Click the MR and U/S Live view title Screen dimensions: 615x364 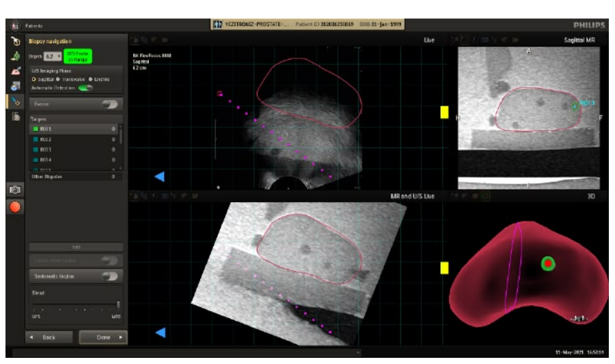(x=412, y=196)
